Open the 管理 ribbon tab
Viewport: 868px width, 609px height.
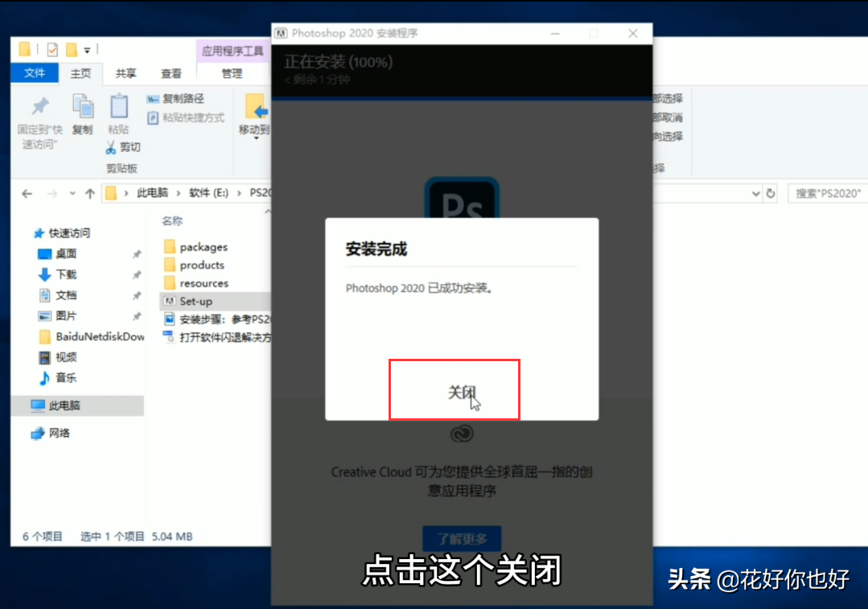[x=232, y=73]
